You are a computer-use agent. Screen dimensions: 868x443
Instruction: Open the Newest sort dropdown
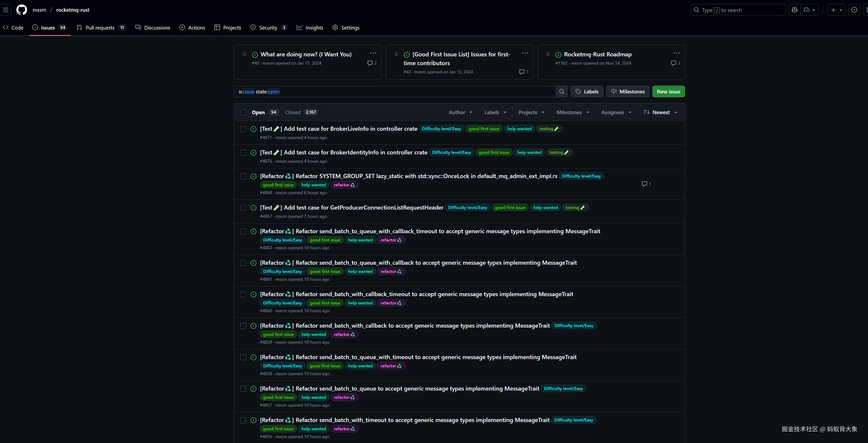coord(660,112)
